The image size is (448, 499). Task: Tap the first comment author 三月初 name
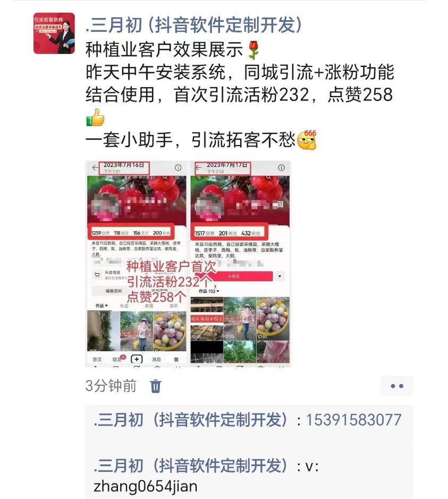pyautogui.click(x=190, y=420)
